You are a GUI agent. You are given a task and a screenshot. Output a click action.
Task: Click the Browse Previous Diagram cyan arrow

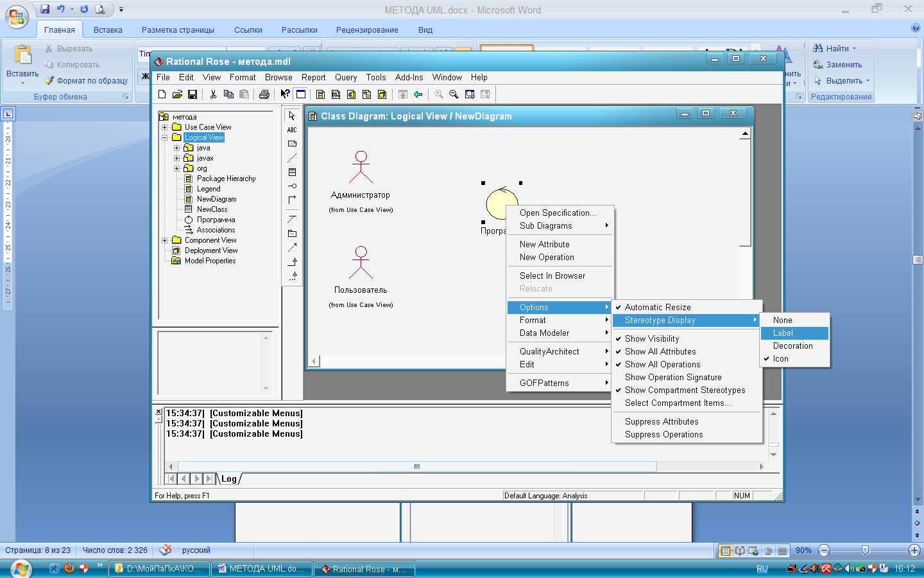418,94
